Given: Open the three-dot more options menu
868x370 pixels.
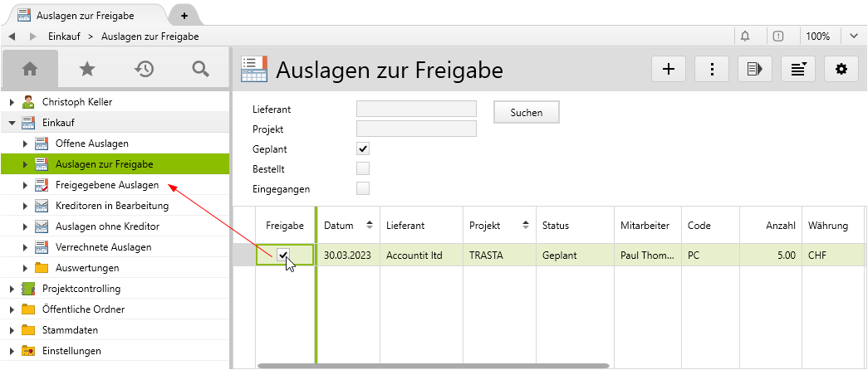Looking at the screenshot, I should (x=712, y=70).
